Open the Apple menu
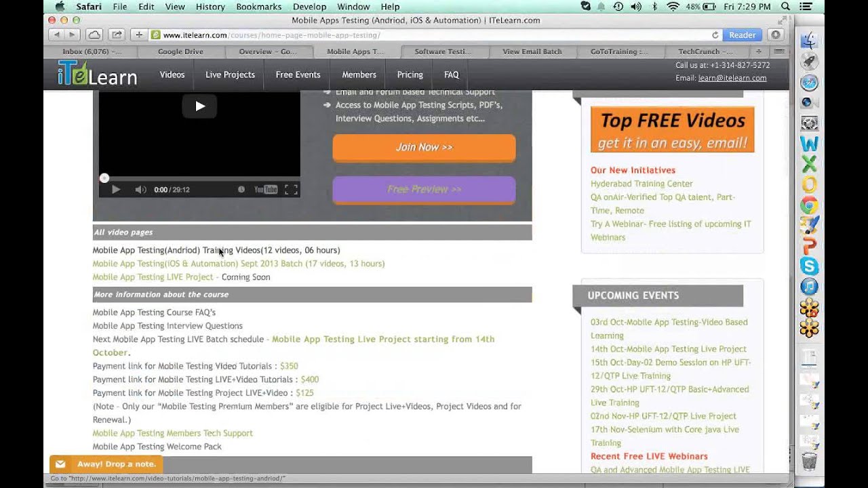 (x=60, y=7)
